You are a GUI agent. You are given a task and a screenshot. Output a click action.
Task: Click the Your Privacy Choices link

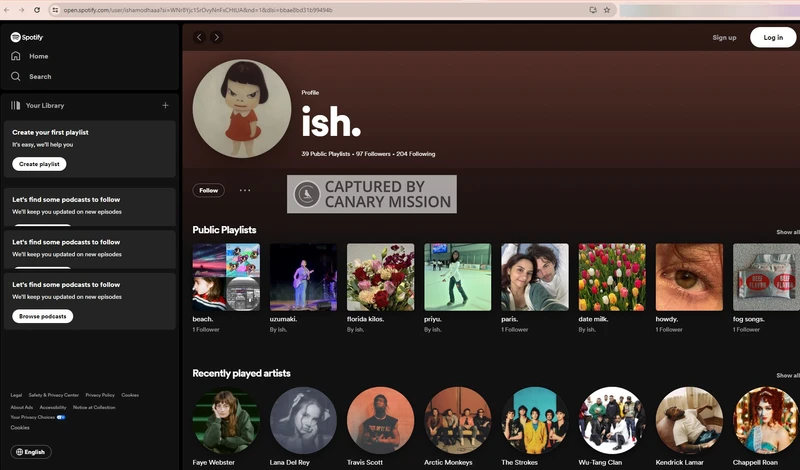point(38,417)
